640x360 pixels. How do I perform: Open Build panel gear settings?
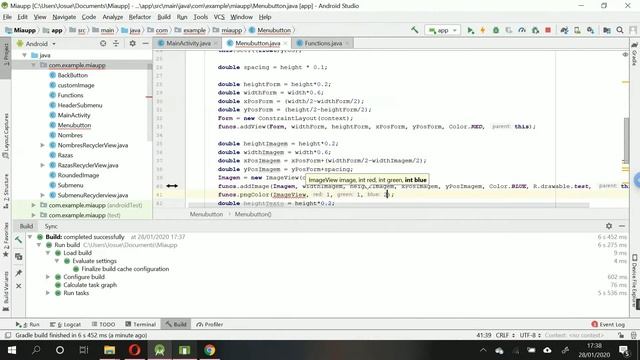(x=609, y=226)
